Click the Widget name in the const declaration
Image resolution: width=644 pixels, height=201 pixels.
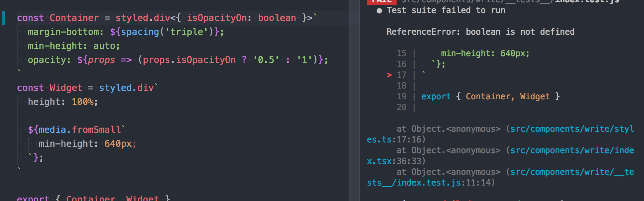[x=66, y=88]
